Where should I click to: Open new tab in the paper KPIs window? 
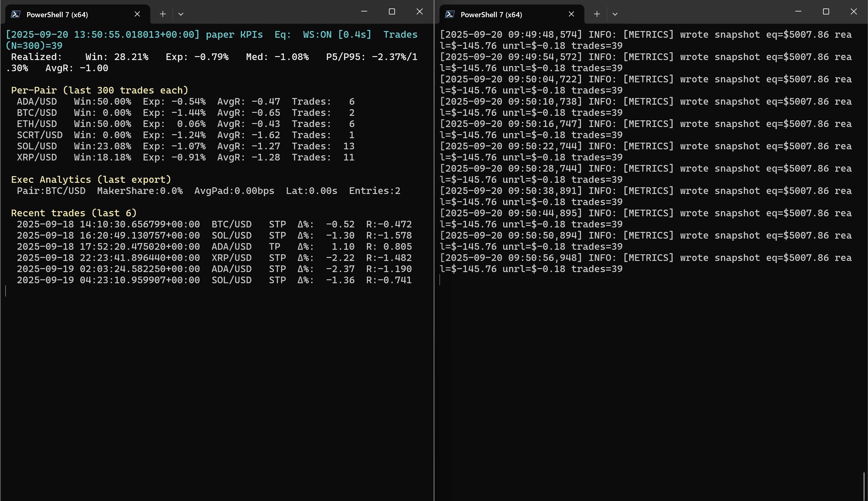163,14
